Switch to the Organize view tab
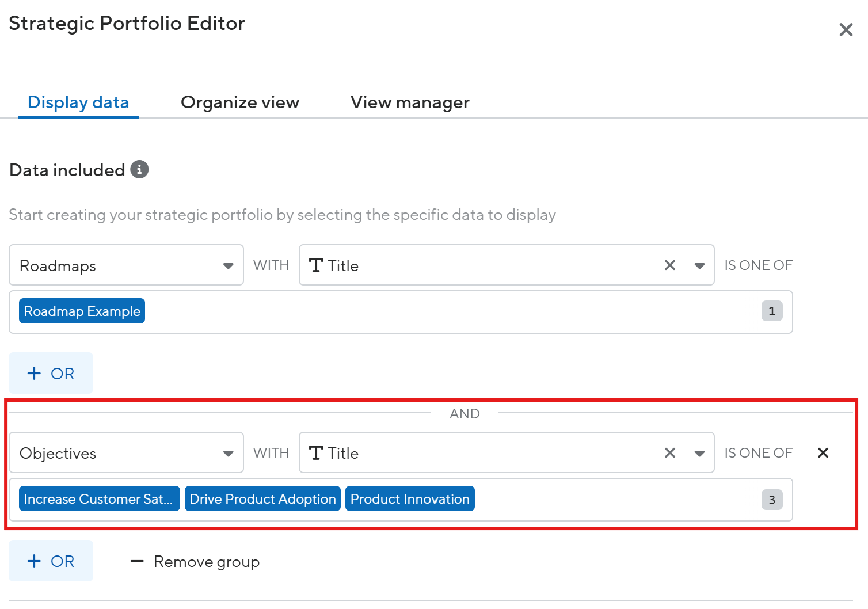 (x=239, y=102)
